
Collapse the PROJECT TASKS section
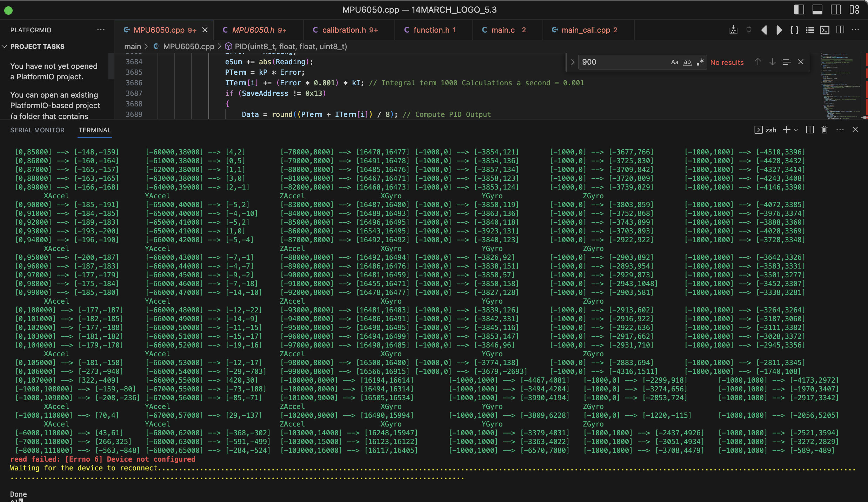pyautogui.click(x=4, y=46)
